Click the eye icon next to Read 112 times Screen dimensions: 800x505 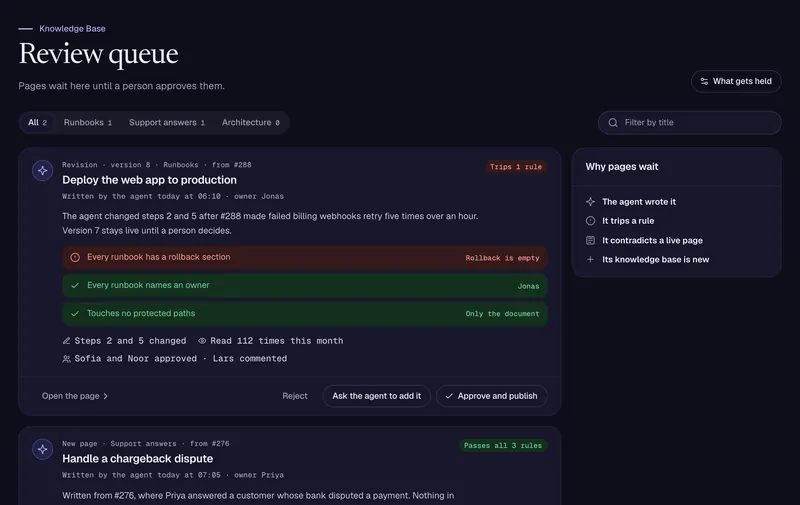[202, 341]
